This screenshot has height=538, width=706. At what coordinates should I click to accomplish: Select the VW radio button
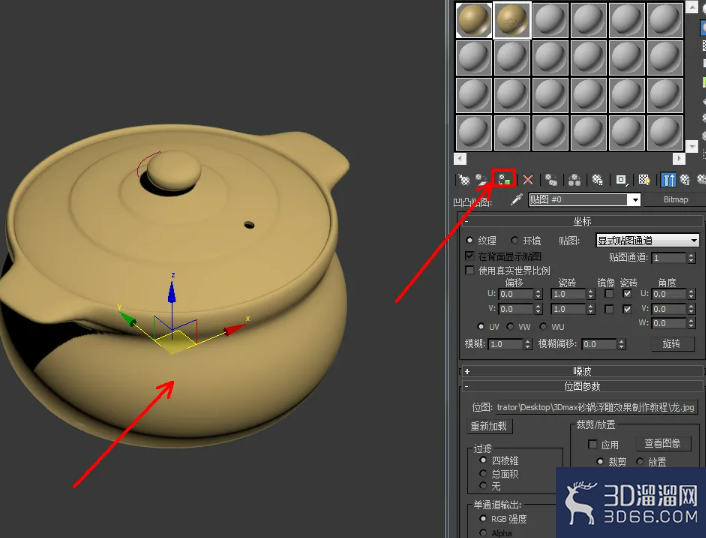click(510, 326)
